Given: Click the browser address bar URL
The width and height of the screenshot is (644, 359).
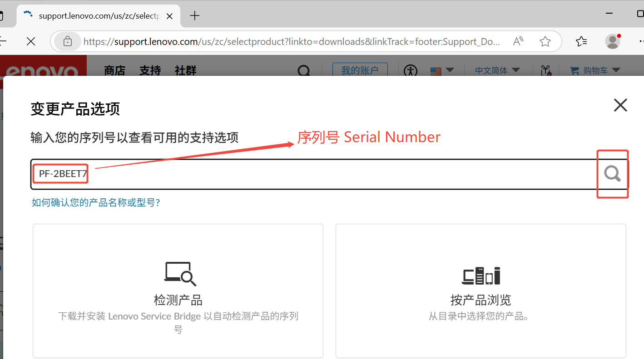Looking at the screenshot, I should [292, 42].
